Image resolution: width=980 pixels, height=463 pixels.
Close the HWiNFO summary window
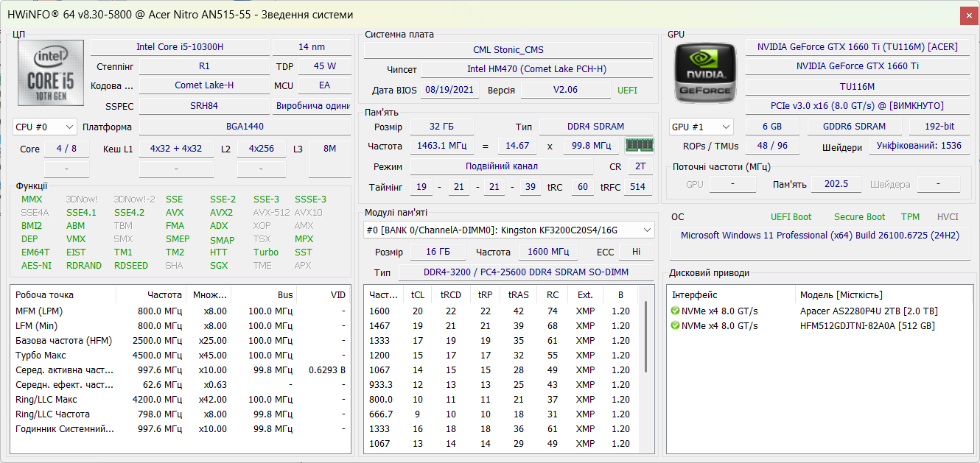click(x=969, y=15)
